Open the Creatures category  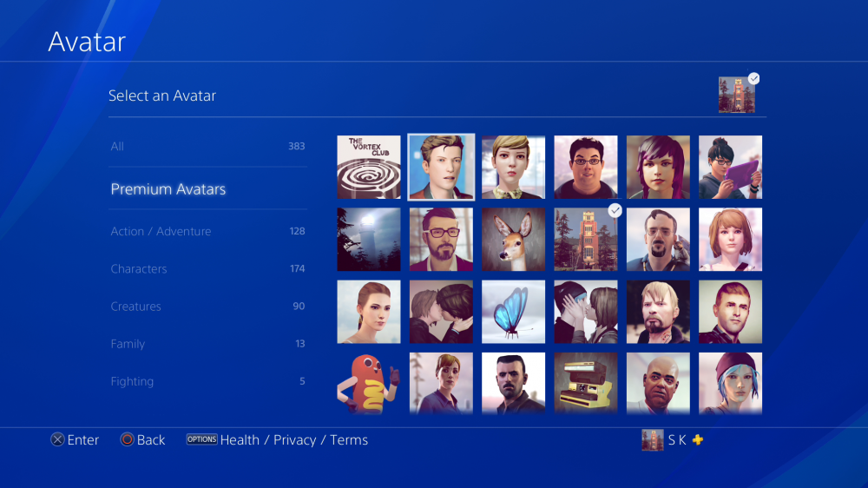pos(207,307)
